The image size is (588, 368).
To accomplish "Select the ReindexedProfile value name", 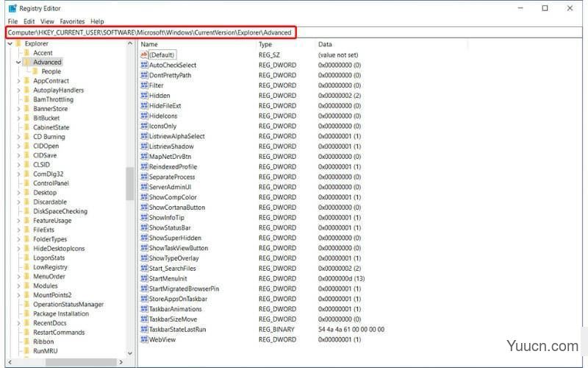I will [173, 167].
